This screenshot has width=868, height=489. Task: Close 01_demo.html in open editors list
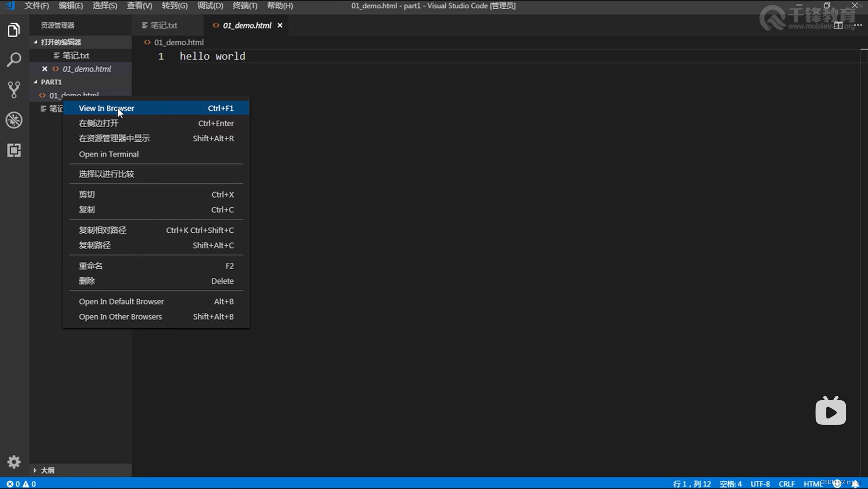[x=44, y=69]
